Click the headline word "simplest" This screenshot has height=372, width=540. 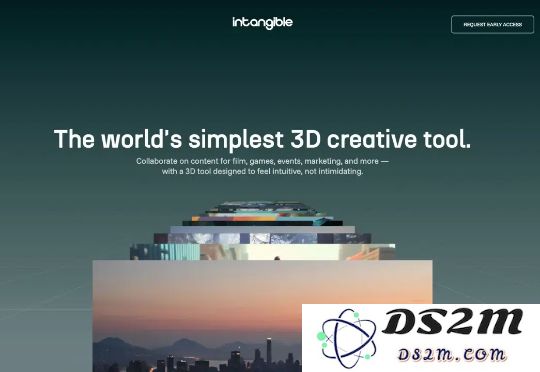coord(236,140)
